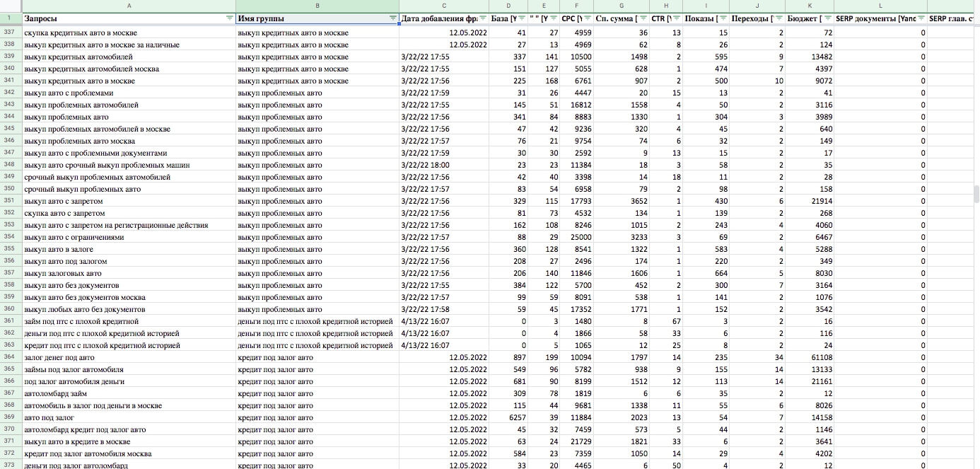Open filter for CPC column

click(x=588, y=18)
